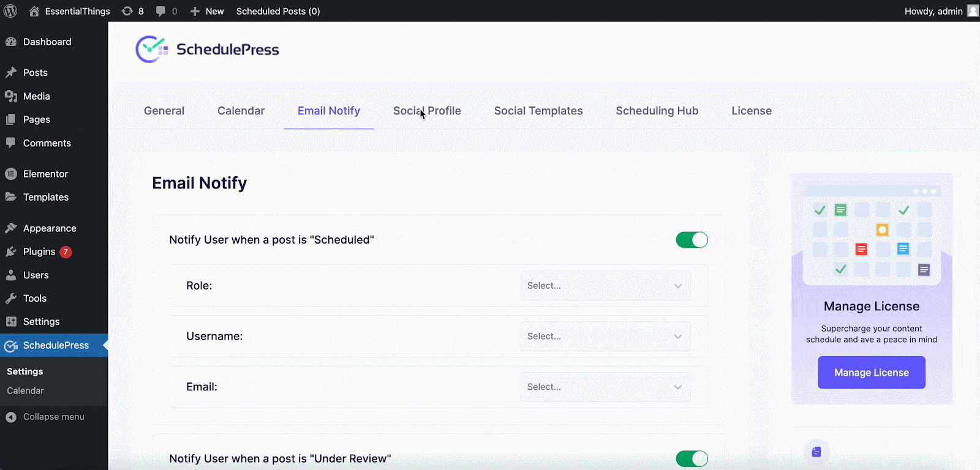Click the admin avatar icon

click(x=973, y=11)
